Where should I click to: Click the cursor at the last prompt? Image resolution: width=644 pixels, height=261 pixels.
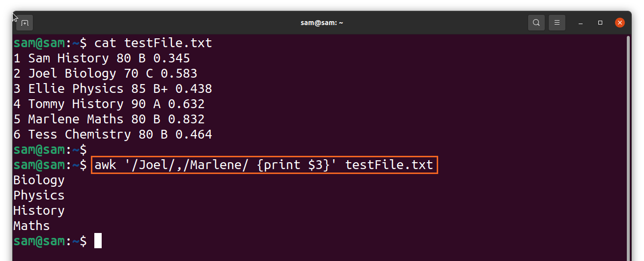(98, 241)
